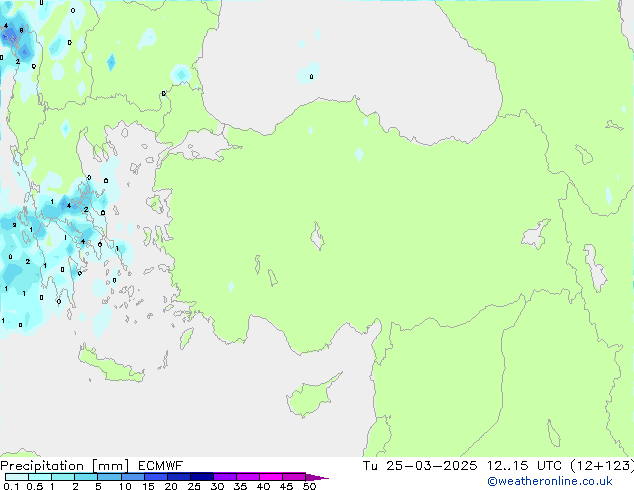Click the 25–30 mm navy legend swatch

(x=202, y=477)
